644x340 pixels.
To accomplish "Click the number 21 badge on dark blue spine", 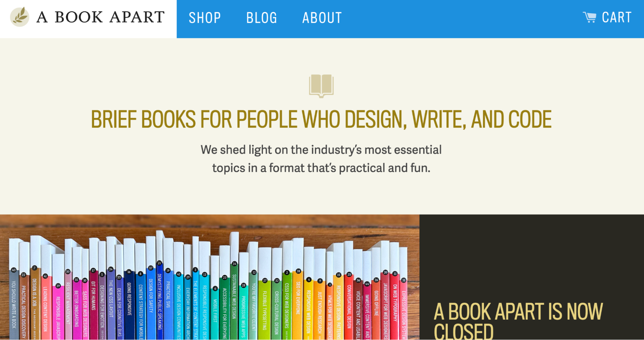I will coord(159,263).
